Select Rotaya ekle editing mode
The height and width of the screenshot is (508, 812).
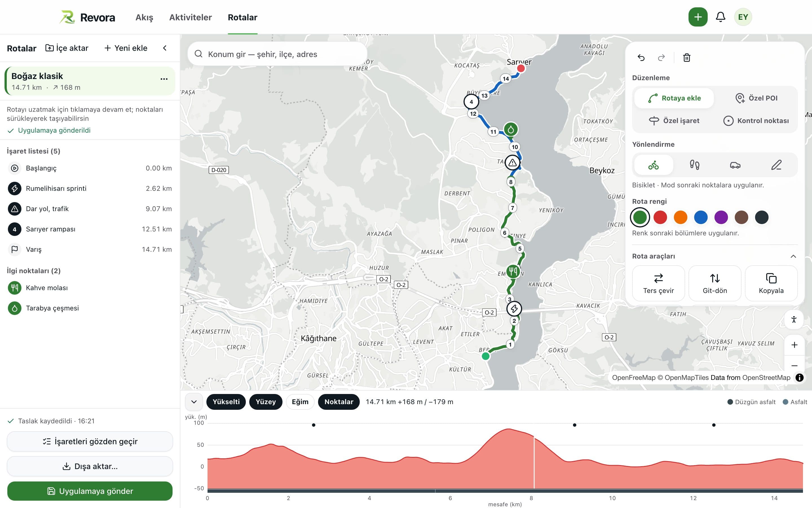pos(674,98)
